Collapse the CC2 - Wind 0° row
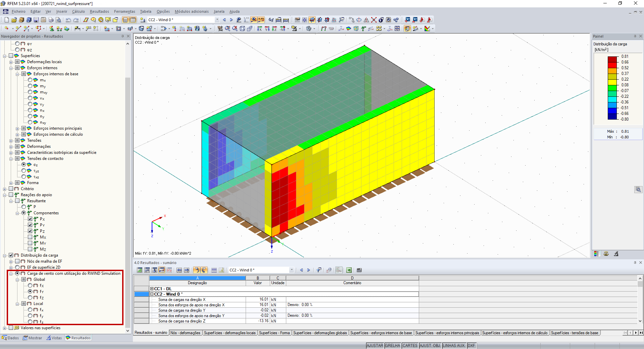The height and width of the screenshot is (349, 644). click(x=152, y=294)
